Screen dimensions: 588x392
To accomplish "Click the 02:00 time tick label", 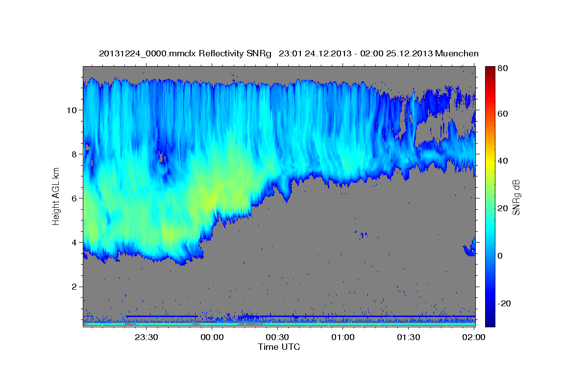I will click(474, 338).
